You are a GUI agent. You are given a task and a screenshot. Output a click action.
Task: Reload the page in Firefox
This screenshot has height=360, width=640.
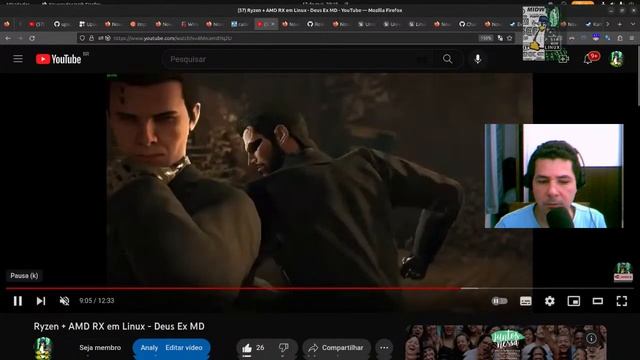point(32,38)
